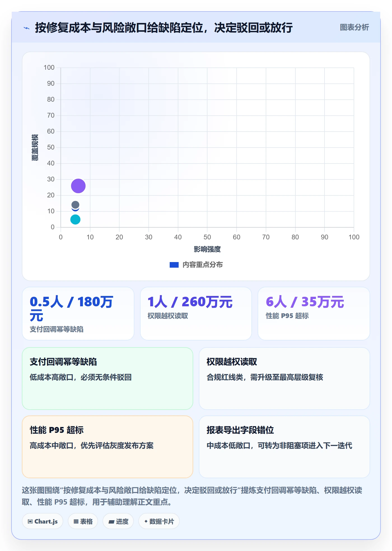
Task: Click the 覆盖规模 y-axis title
Action: pos(35,147)
